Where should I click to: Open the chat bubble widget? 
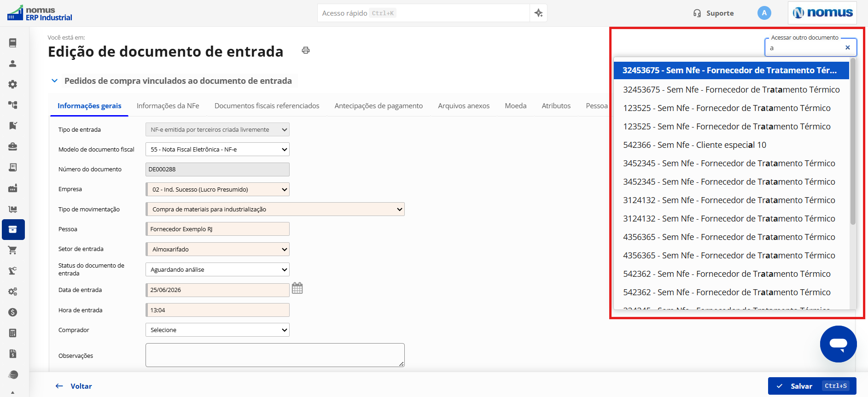coord(838,344)
